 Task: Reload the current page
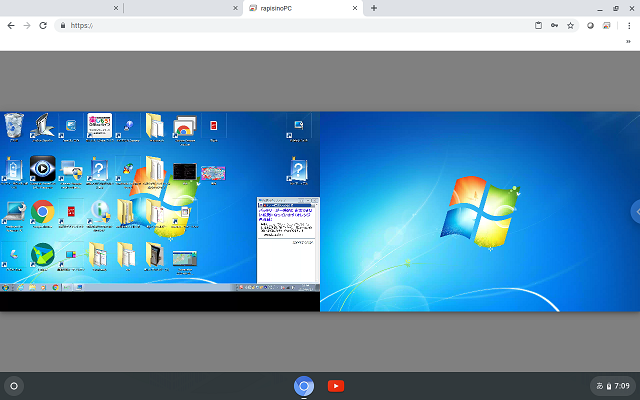pos(43,25)
